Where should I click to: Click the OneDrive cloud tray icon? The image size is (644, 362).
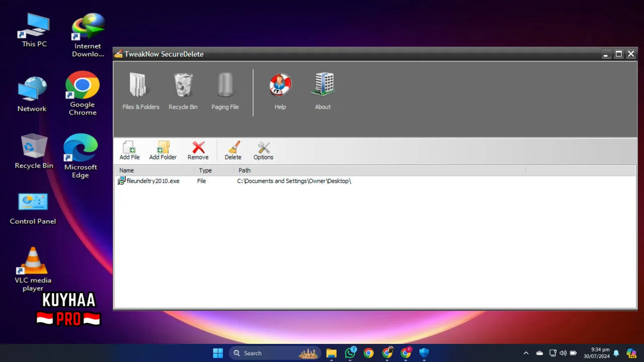click(539, 353)
